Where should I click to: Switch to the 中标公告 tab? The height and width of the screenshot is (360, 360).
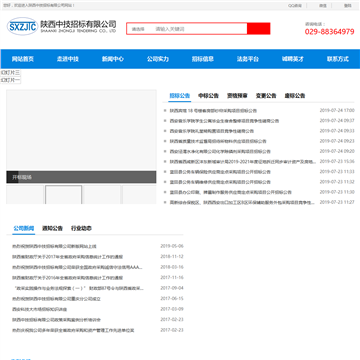208,96
